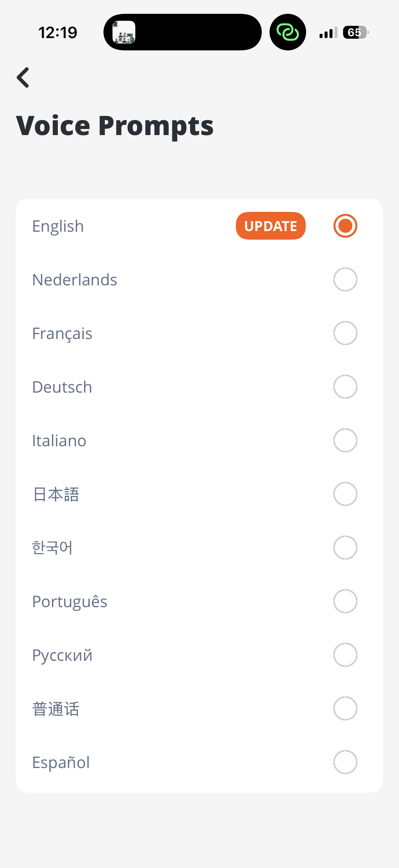Screen dimensions: 399x868
Task: Choose the Français radio button
Action: click(x=345, y=333)
